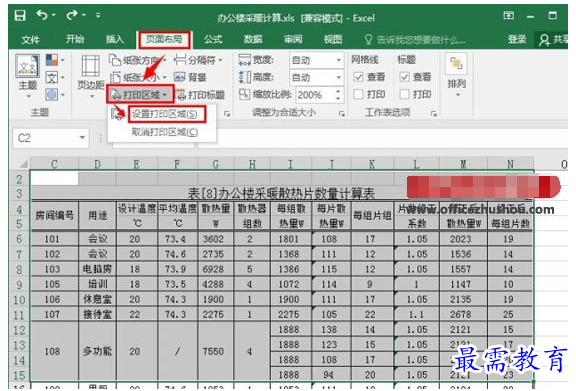Switch to the 插入 tab
576x391 pixels.
click(x=115, y=39)
